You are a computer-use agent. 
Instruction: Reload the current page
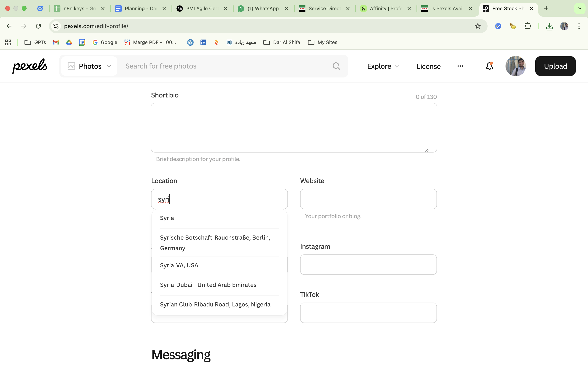click(x=38, y=26)
